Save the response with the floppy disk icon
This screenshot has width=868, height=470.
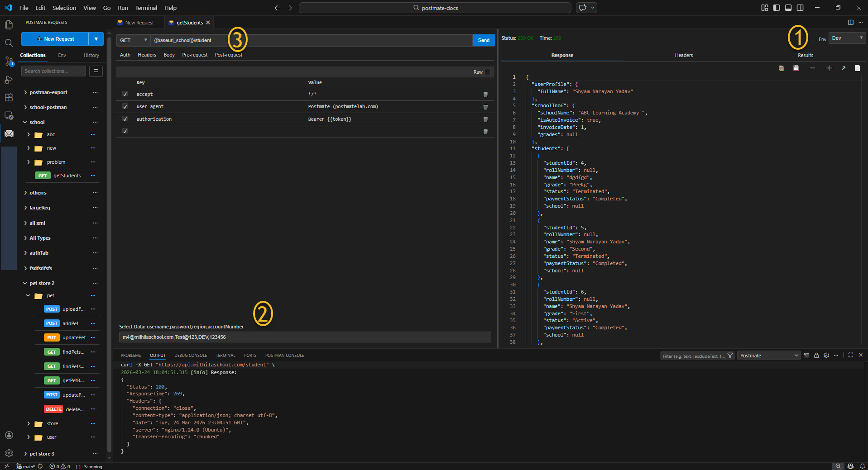(796, 68)
